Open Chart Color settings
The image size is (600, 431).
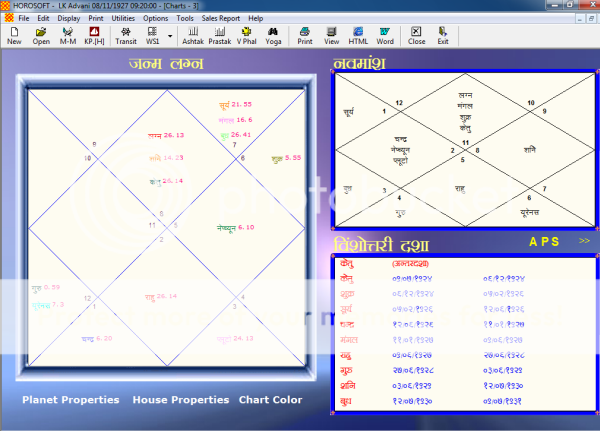tap(270, 400)
